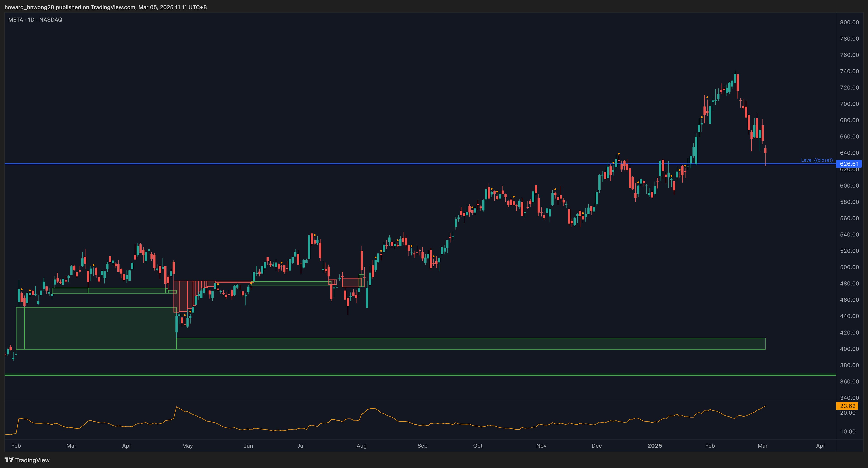Click the 400.00 price axis label
The image size is (868, 468).
coord(849,349)
